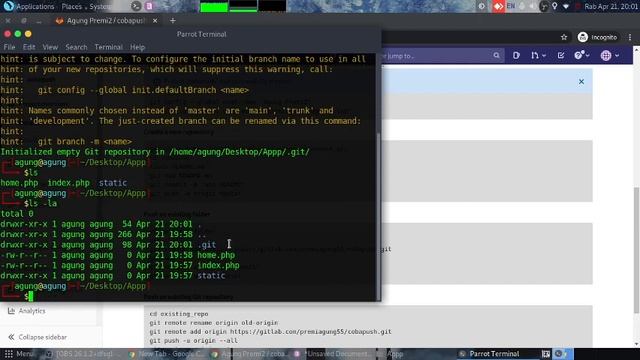Open the Applications menu in top panel
The image size is (640, 360).
pos(35,7)
